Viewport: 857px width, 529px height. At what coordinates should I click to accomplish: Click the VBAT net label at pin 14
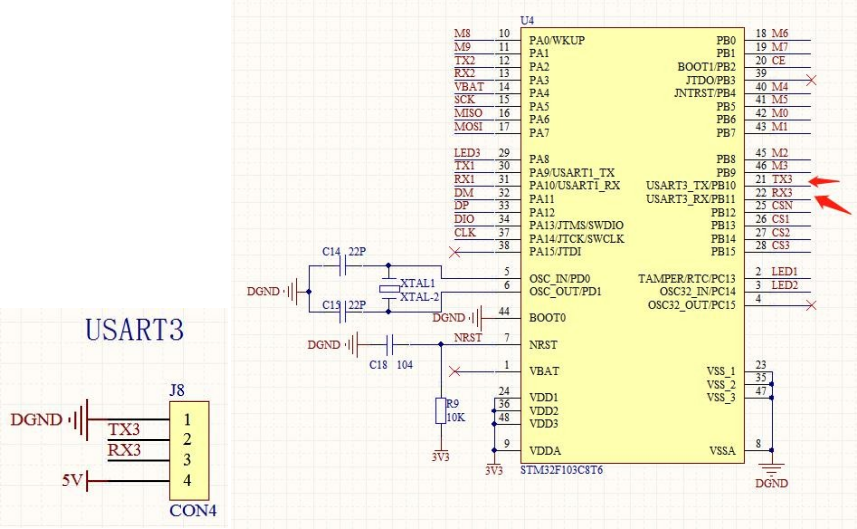[469, 87]
